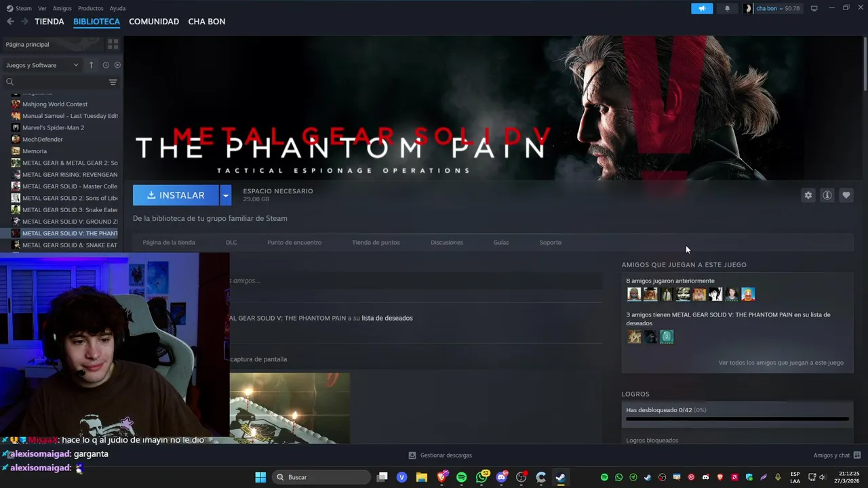Filter by recent activity with the clock icon
Image resolution: width=868 pixels, height=488 pixels.
(106, 65)
